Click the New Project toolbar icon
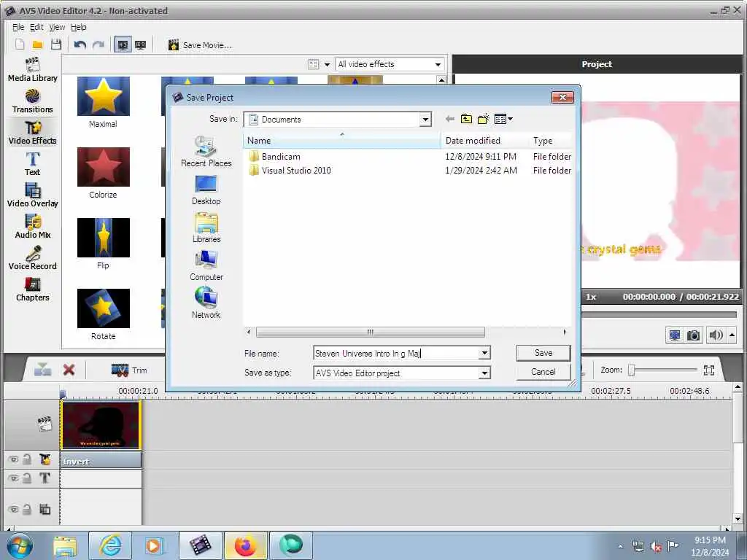Screen dimensions: 747x560 click(20, 44)
